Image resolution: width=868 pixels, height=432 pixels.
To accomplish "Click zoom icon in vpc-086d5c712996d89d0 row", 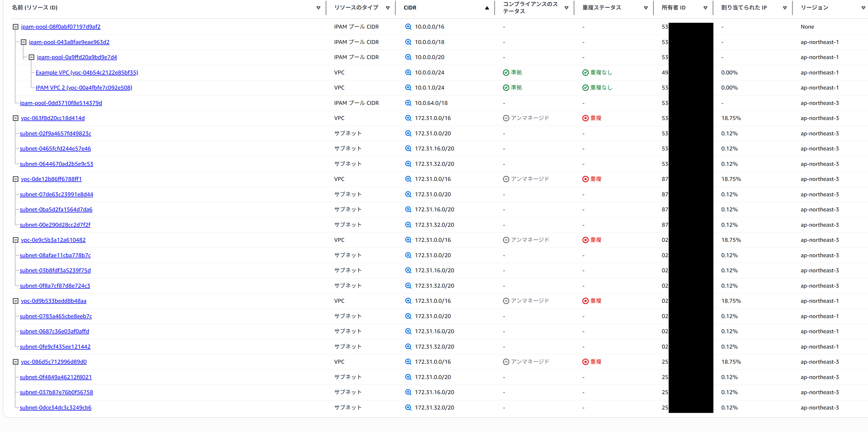I will point(408,362).
